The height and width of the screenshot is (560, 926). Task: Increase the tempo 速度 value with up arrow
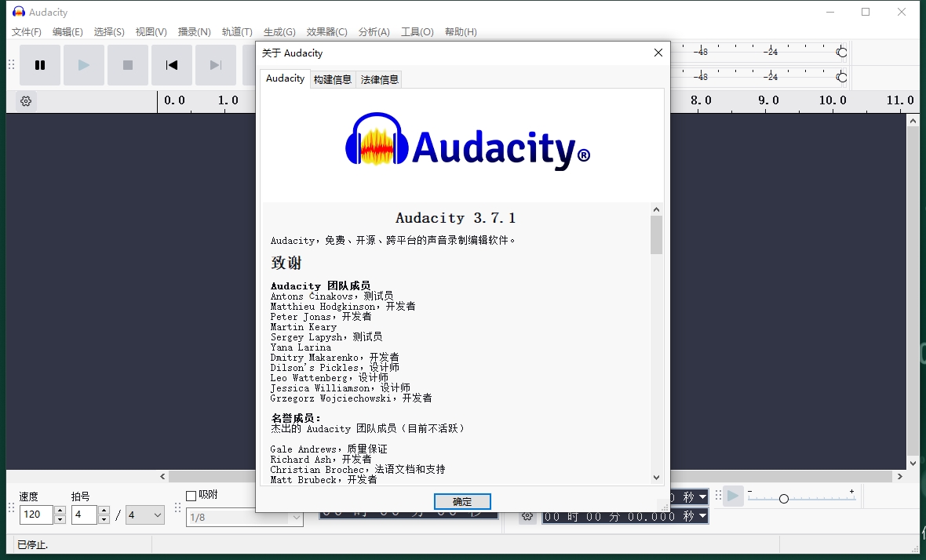tap(60, 511)
